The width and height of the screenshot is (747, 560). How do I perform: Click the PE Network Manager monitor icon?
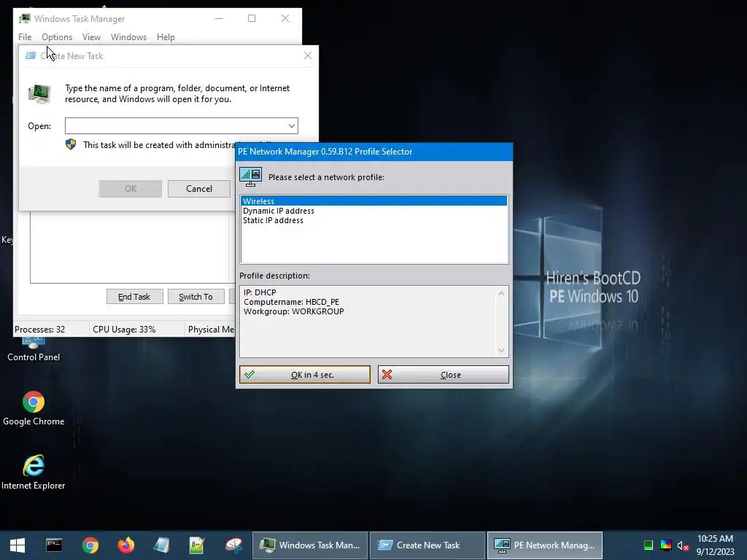coord(251,176)
